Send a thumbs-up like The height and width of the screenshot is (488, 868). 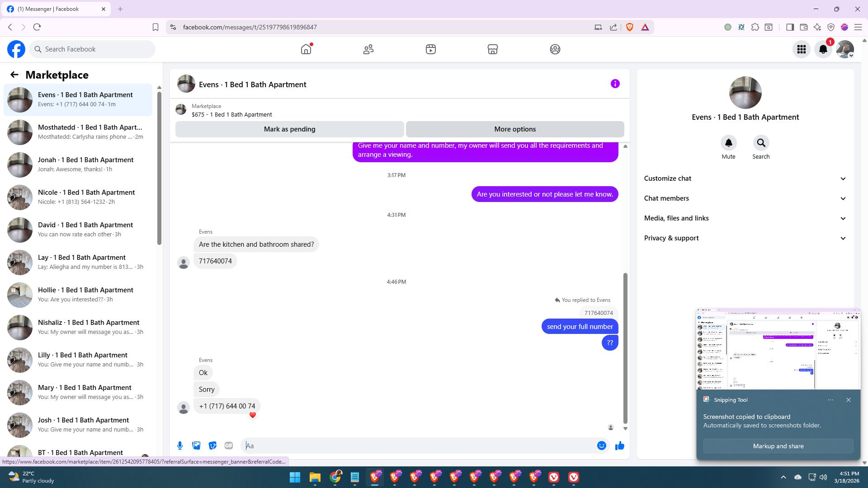(619, 446)
